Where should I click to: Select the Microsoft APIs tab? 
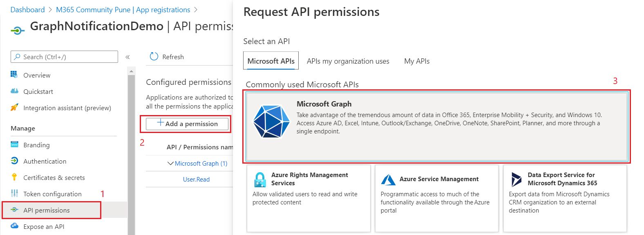pyautogui.click(x=271, y=61)
